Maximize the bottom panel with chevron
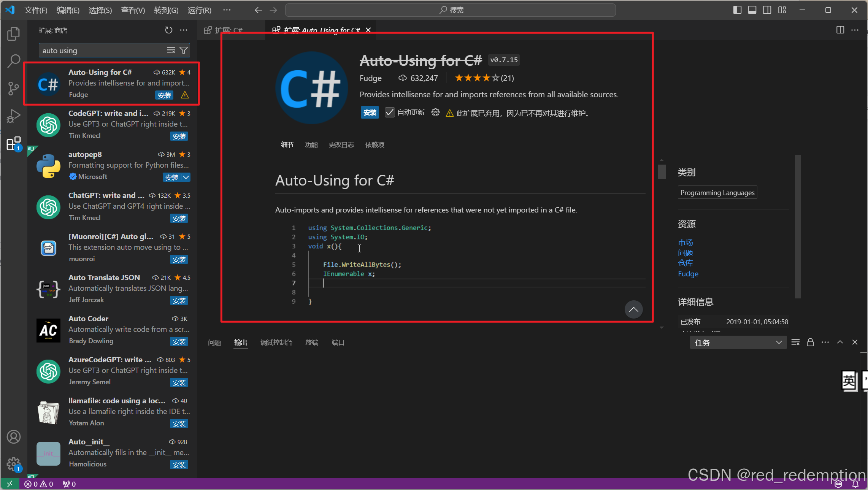Viewport: 868px width, 490px height. (x=840, y=343)
